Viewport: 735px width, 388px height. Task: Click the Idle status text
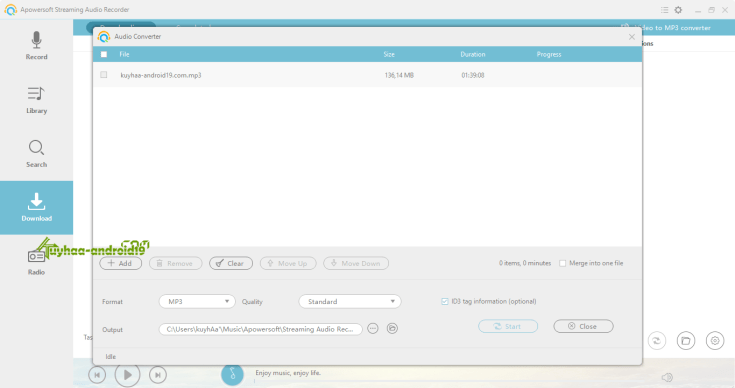click(111, 357)
